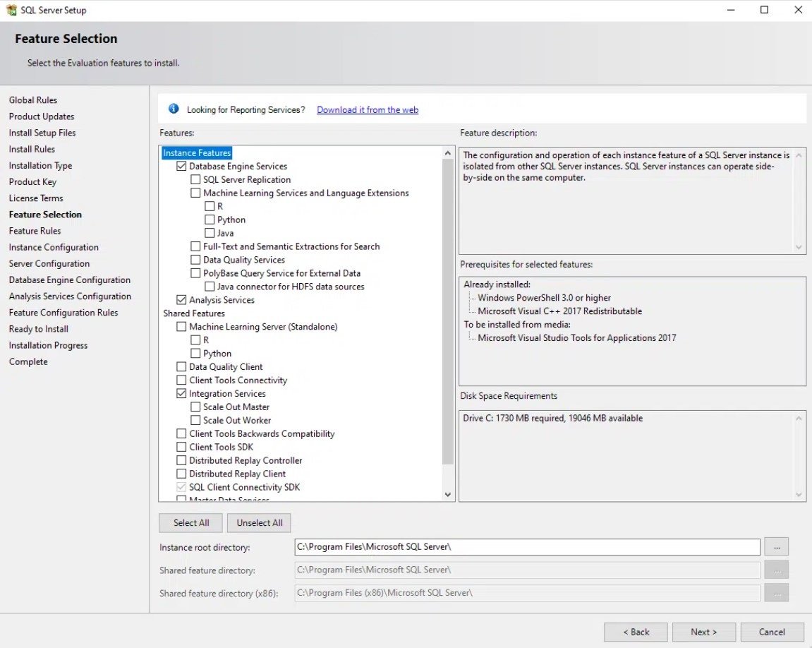Go to the previous page with Back

pos(636,632)
